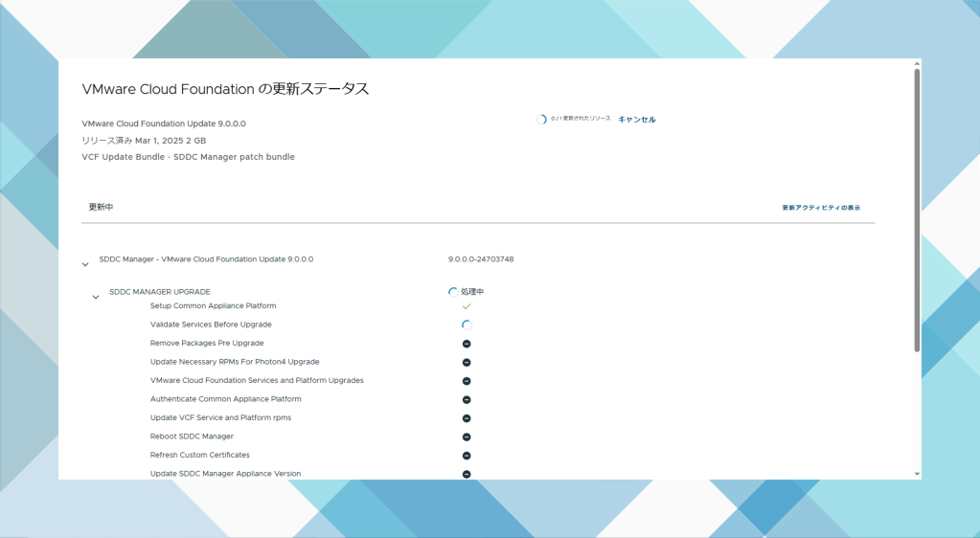980x538 pixels.
Task: Click the text Reboot SDDC Manager
Action: [192, 437]
